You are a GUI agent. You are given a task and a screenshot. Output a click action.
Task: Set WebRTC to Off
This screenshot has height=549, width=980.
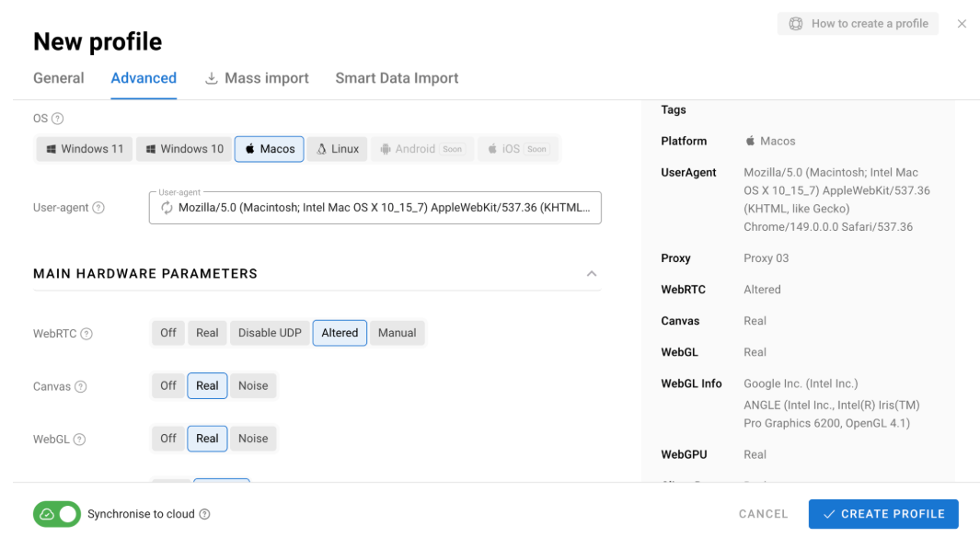pyautogui.click(x=168, y=333)
